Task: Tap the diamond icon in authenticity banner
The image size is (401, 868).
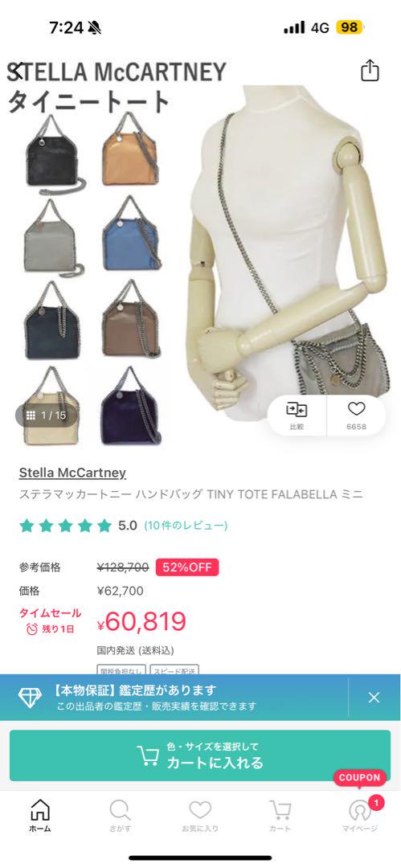Action: point(30,698)
